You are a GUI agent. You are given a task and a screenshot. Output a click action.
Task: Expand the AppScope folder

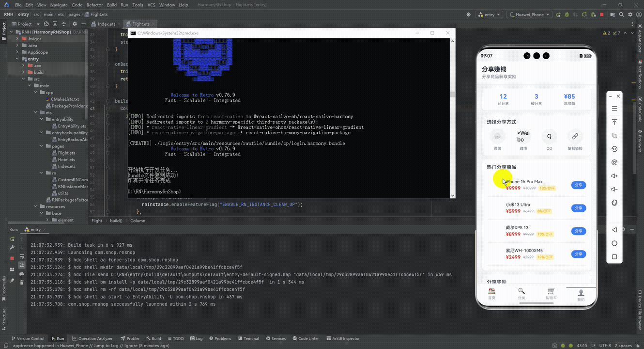pos(17,52)
